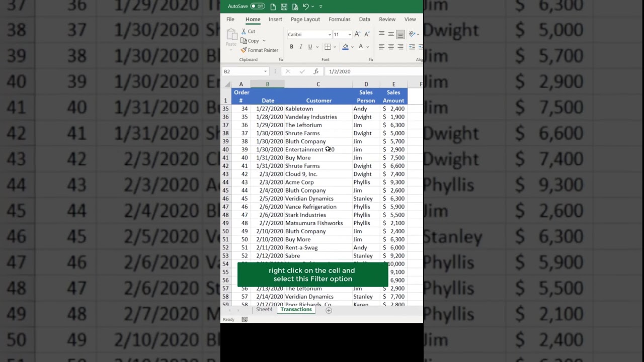Click the Rent-a-Swag customer cell
The height and width of the screenshot is (362, 644).
pos(318,247)
